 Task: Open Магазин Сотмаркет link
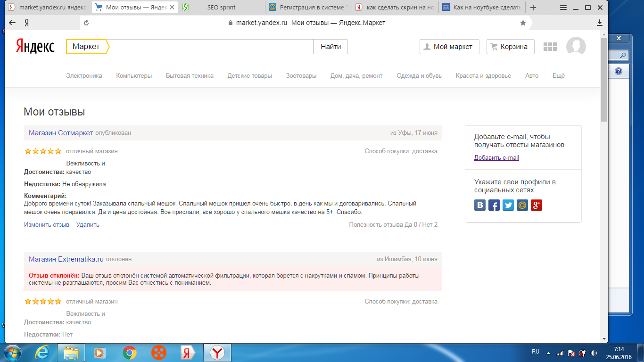[61, 133]
